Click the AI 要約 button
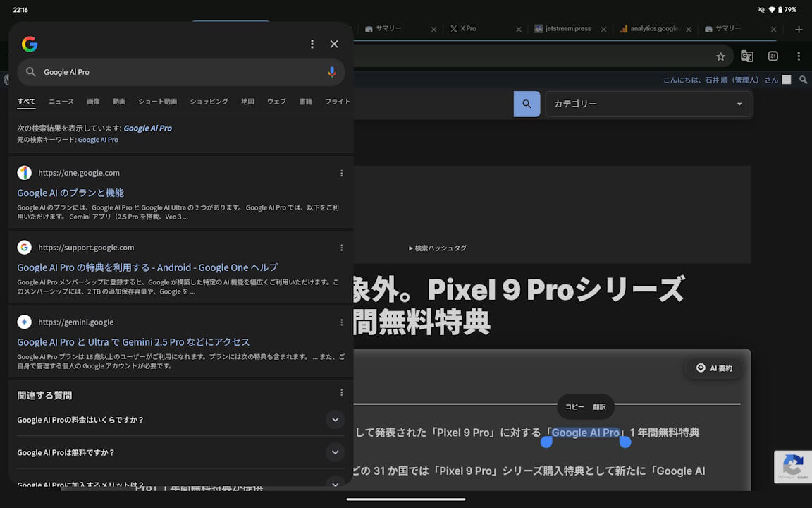The width and height of the screenshot is (812, 508). coord(714,368)
